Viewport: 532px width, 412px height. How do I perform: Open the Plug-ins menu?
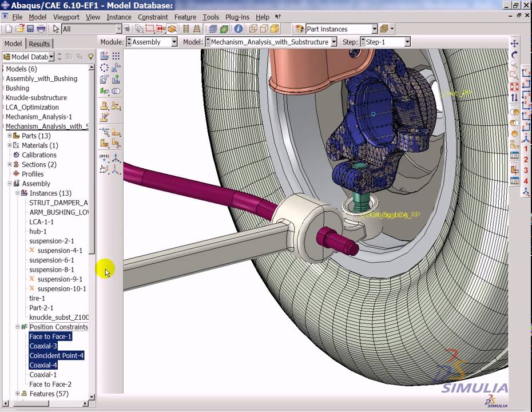[237, 17]
